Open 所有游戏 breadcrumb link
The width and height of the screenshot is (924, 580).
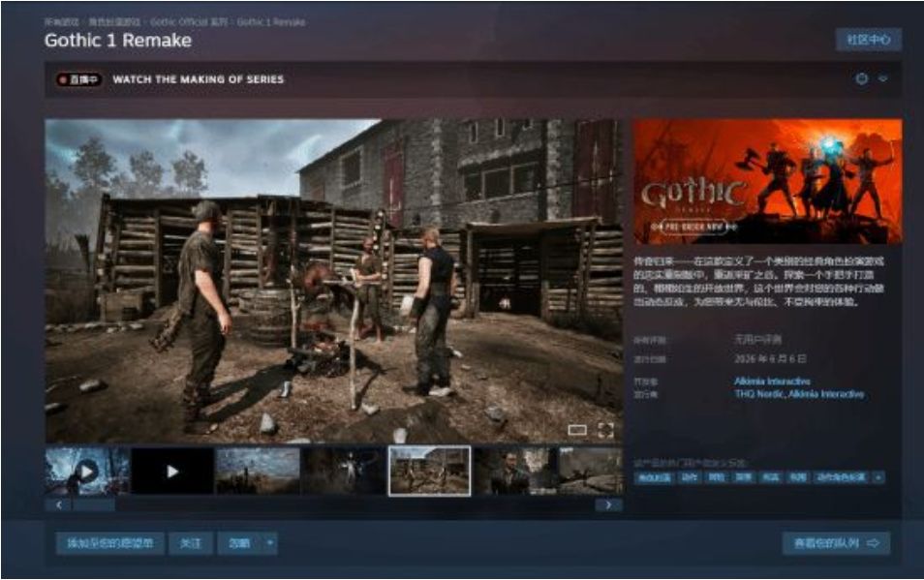(61, 22)
